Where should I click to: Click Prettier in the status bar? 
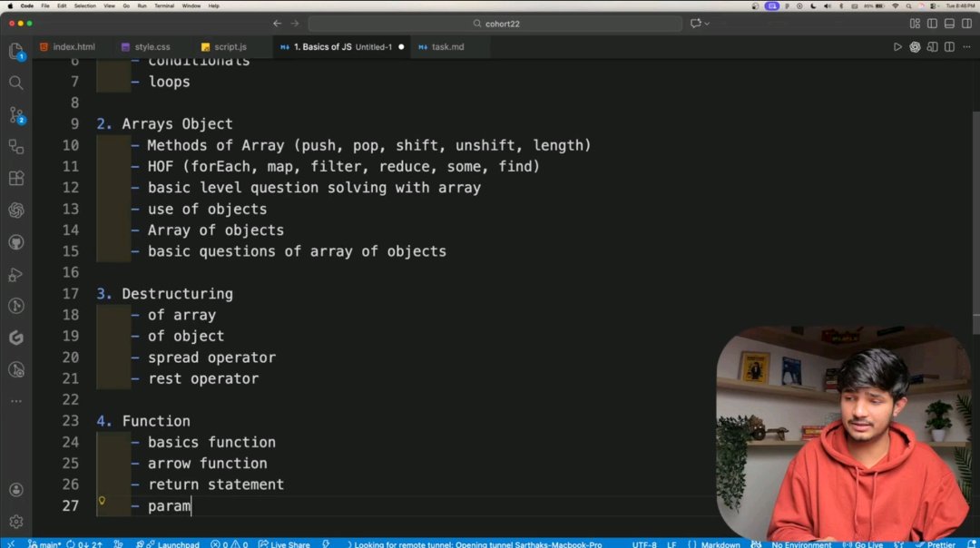coord(936,544)
